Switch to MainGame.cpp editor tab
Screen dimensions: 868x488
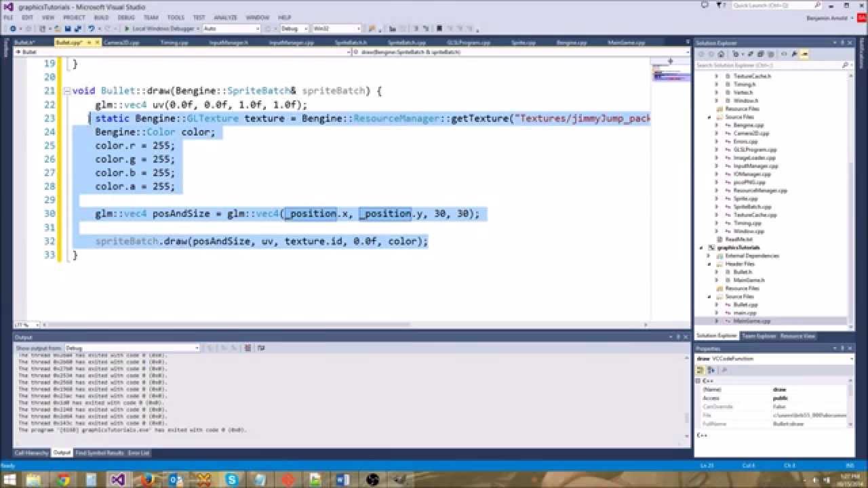pyautogui.click(x=627, y=42)
